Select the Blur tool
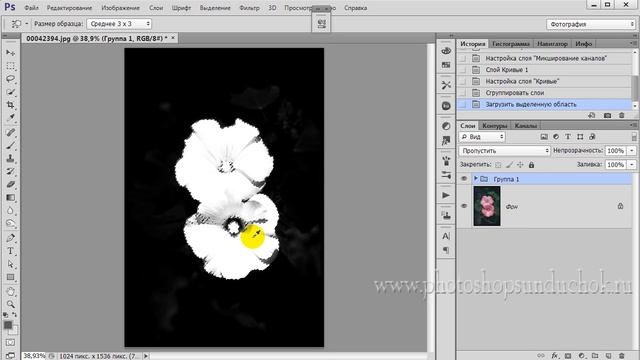The height and width of the screenshot is (360, 640). coord(11,211)
